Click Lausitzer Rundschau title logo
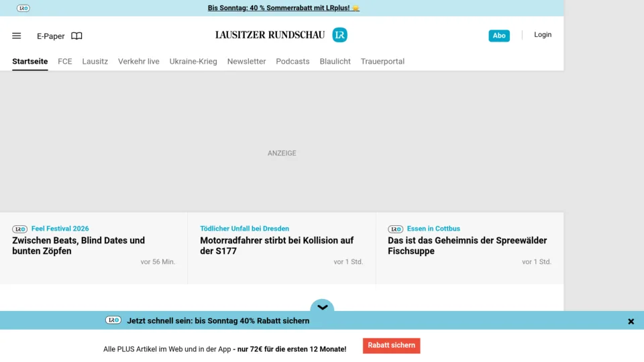 click(x=270, y=35)
